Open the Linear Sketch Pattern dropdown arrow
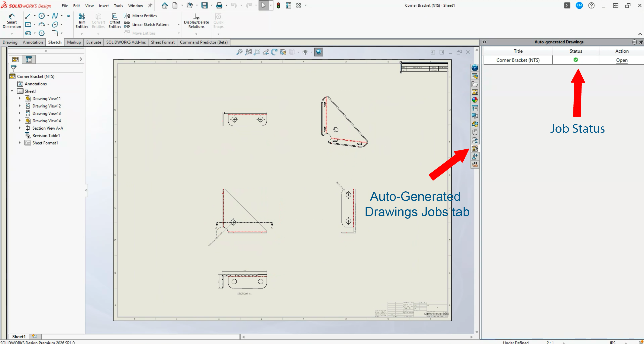 179,25
